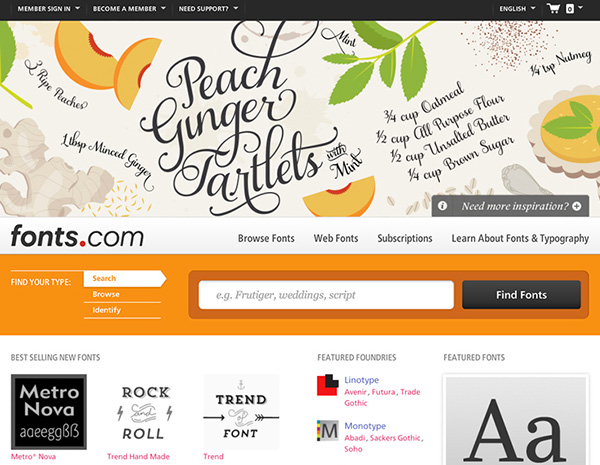Expand the Member Sign In dropdown
This screenshot has height=465, width=600.
coord(49,8)
